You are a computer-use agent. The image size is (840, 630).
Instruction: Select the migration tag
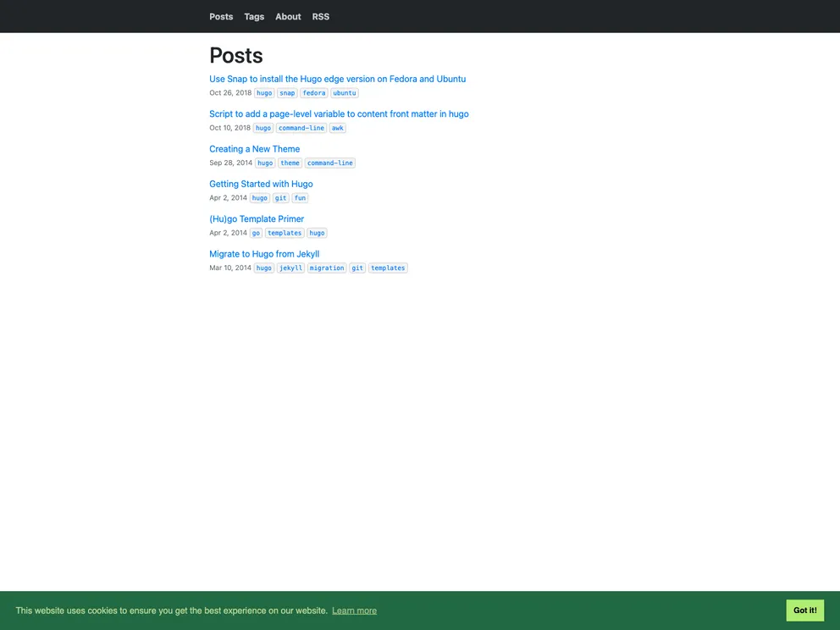[x=326, y=268]
